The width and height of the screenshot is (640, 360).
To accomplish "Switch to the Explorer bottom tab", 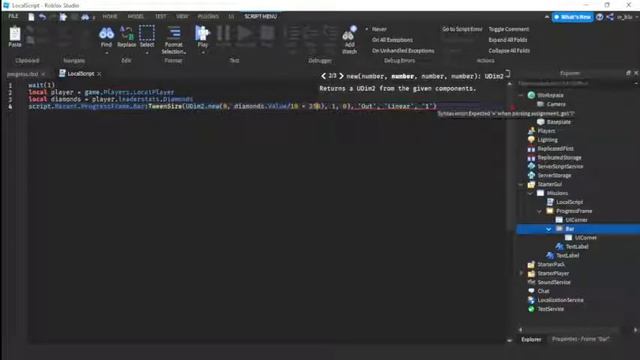I will point(531,339).
